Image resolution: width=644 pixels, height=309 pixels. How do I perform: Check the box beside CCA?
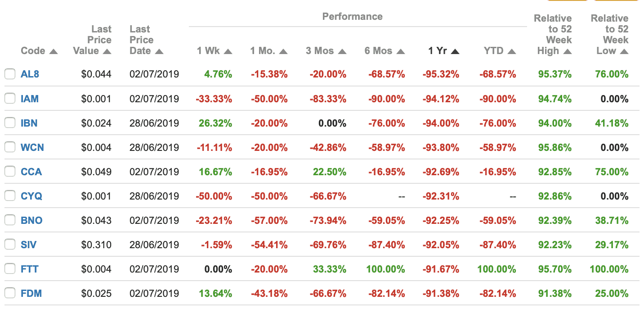10,172
